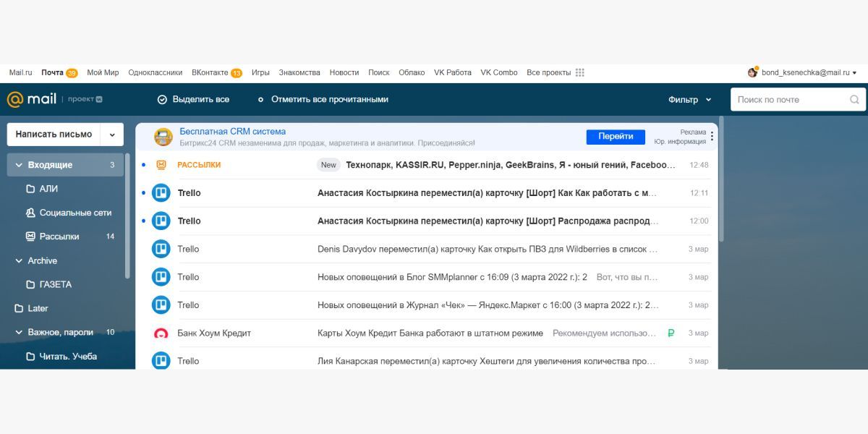Screen dimensions: 868x434
Task: Click the Bitrix24 ad icon
Action: pos(163,137)
